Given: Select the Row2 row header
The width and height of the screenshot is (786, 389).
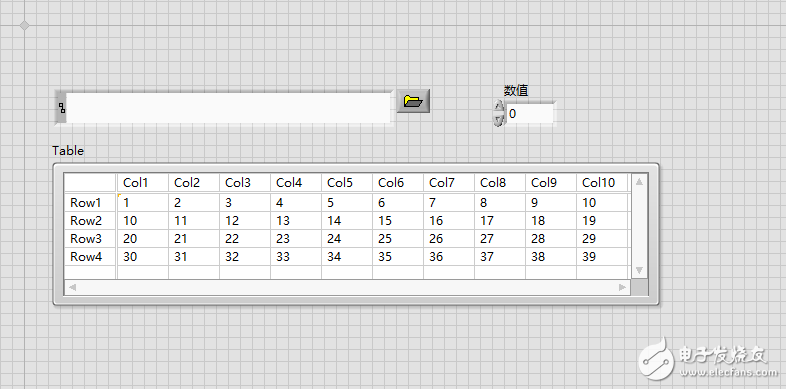Looking at the screenshot, I should click(90, 221).
